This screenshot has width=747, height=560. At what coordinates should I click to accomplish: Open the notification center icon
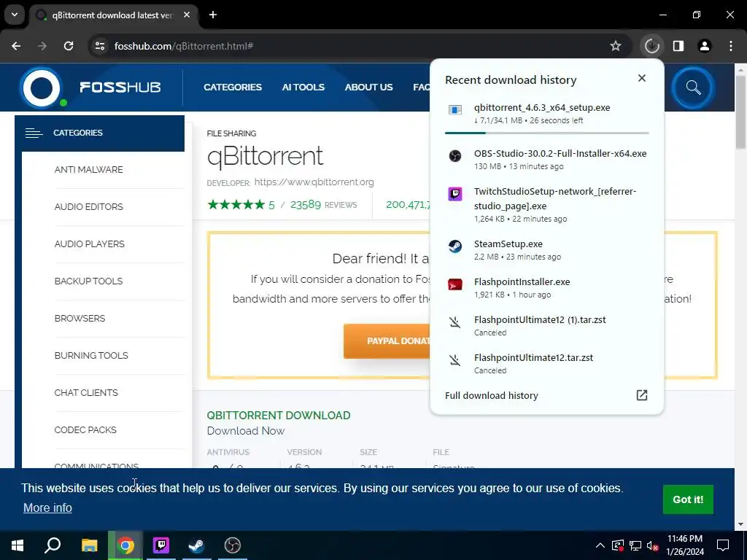[x=723, y=545]
